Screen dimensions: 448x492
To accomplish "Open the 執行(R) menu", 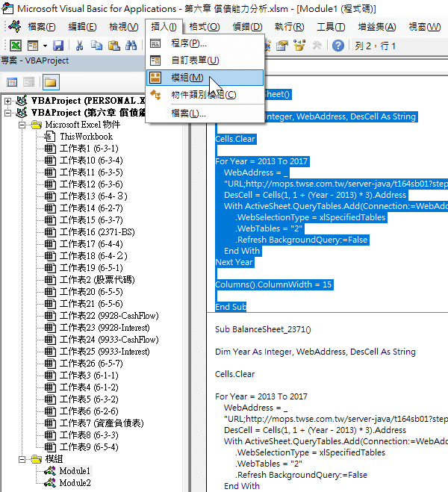I will click(289, 27).
